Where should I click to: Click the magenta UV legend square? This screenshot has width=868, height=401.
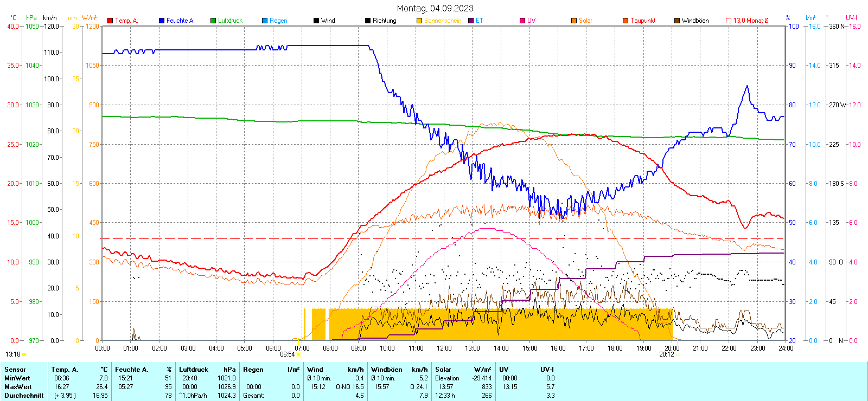pyautogui.click(x=522, y=21)
